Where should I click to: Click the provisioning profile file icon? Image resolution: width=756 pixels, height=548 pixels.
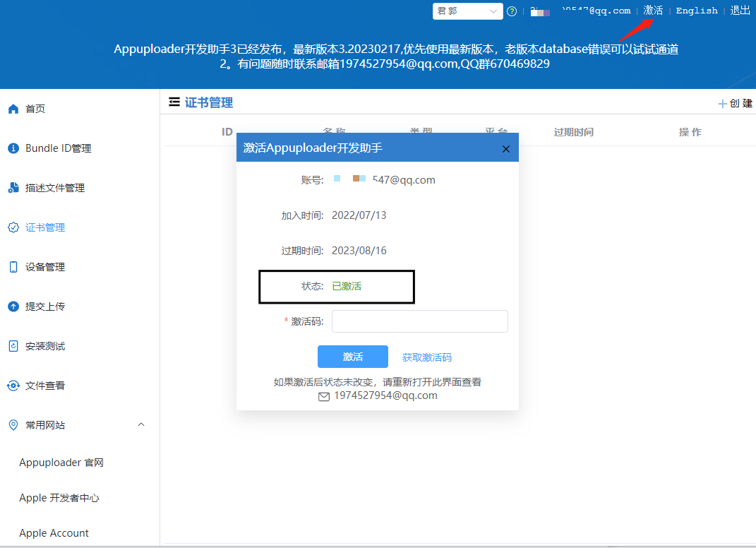point(13,188)
